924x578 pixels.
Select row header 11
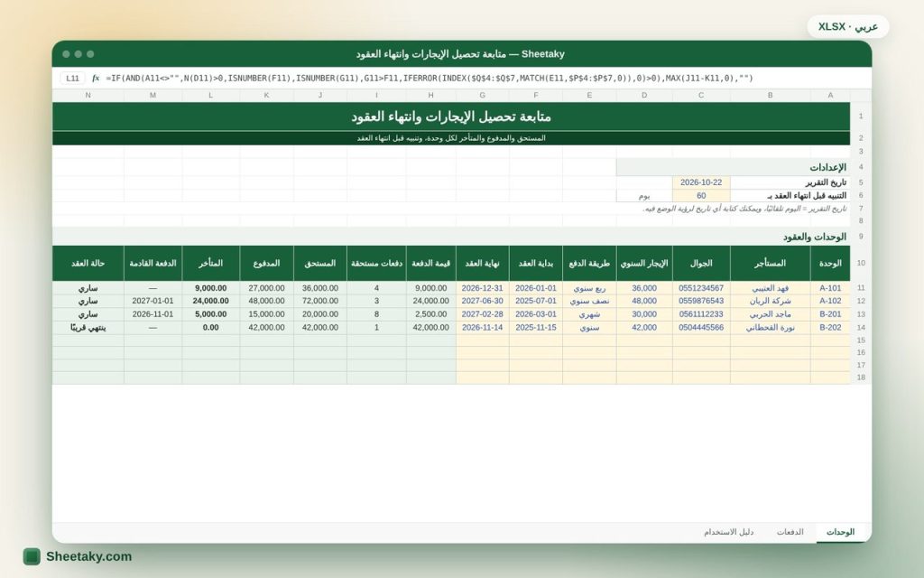point(861,288)
